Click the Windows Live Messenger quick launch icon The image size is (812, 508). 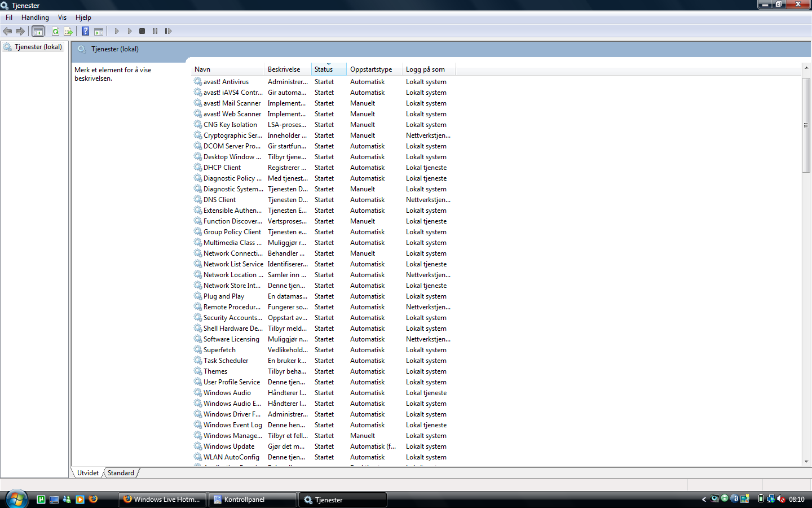coord(67,499)
